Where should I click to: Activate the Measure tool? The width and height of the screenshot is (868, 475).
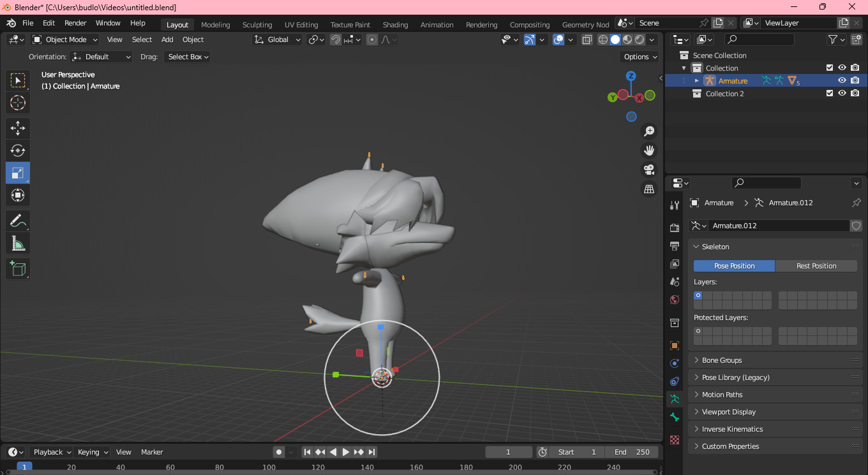[18, 243]
